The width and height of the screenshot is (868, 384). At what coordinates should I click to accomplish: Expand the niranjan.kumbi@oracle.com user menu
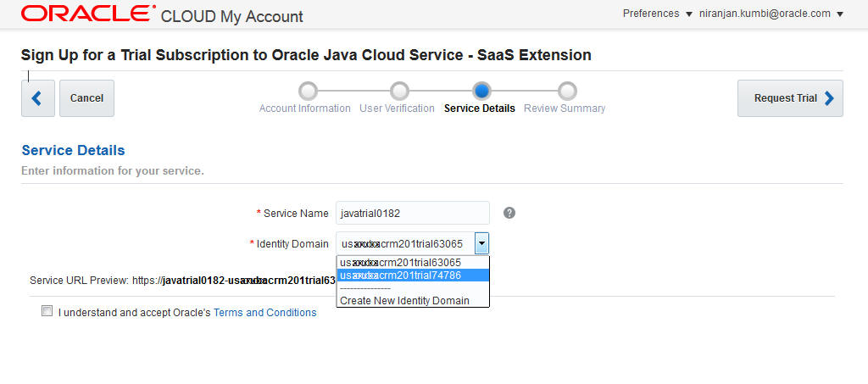point(771,14)
